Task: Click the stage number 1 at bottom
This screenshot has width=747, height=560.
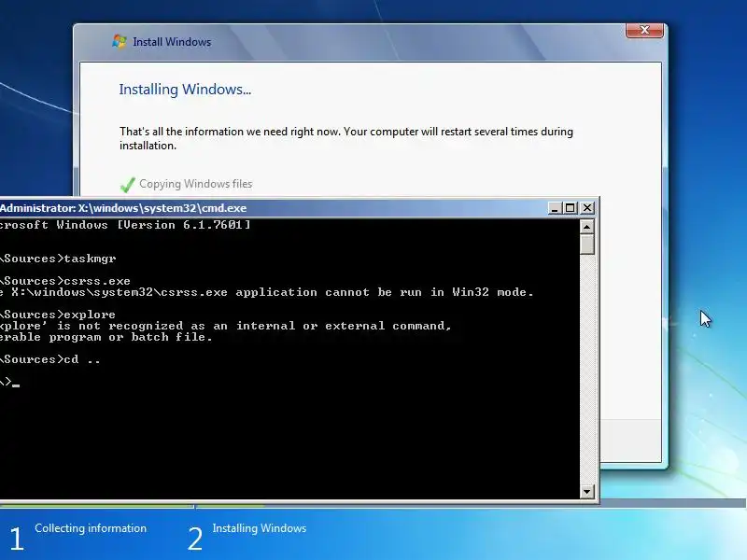Action: 17,539
